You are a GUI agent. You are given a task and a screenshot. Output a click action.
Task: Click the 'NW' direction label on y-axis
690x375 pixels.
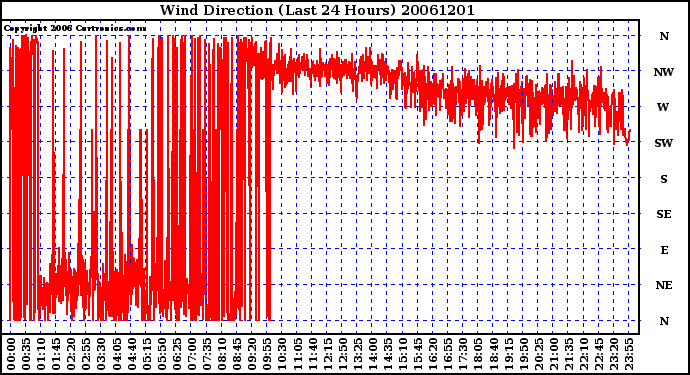tap(664, 72)
